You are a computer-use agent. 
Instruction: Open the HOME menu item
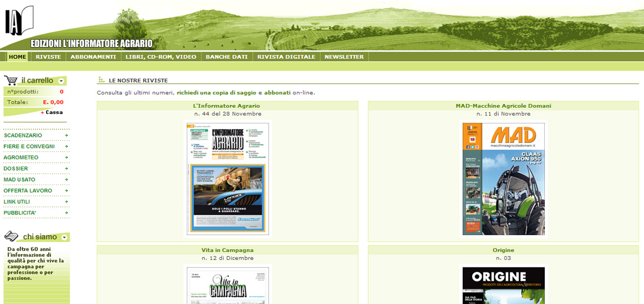tap(17, 57)
